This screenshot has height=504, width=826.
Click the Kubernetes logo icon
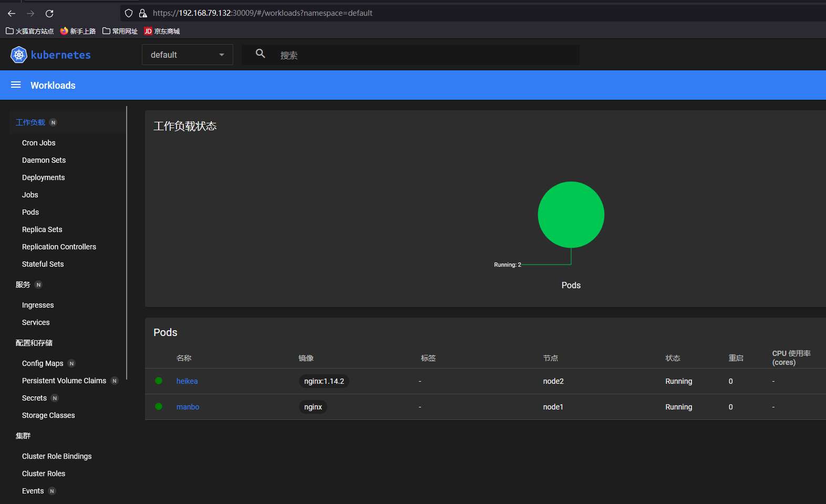click(x=19, y=55)
